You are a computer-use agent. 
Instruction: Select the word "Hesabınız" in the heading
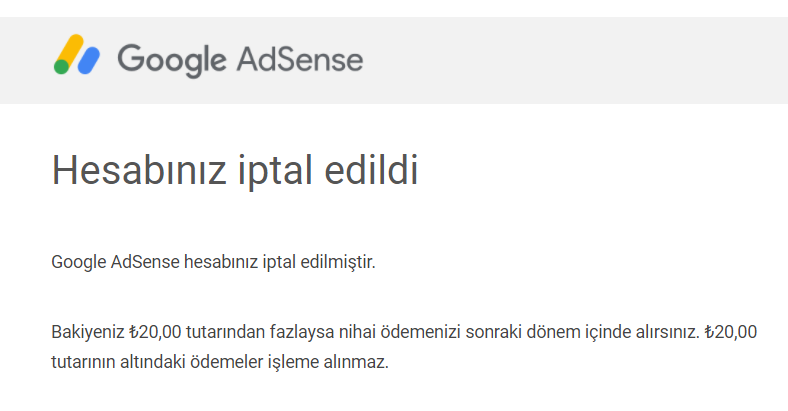click(139, 170)
